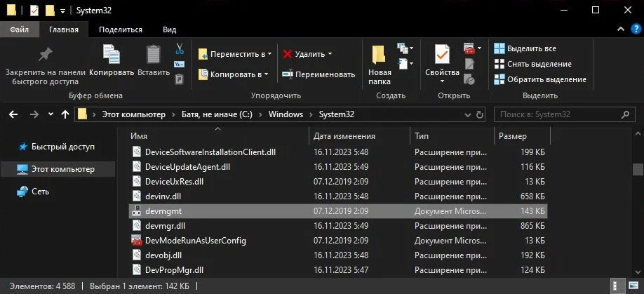This screenshot has height=294, width=644.
Task: Sort by the Имя column header
Action: pos(139,136)
